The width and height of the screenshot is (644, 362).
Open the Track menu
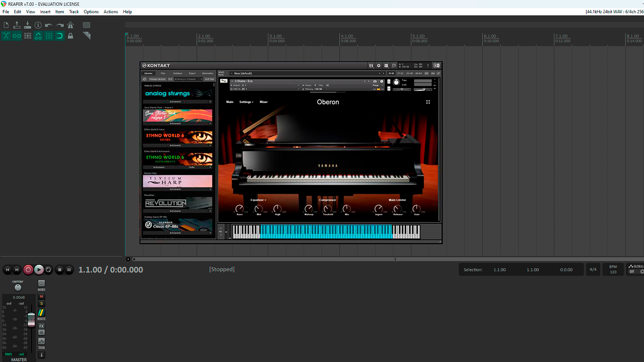tap(74, 12)
